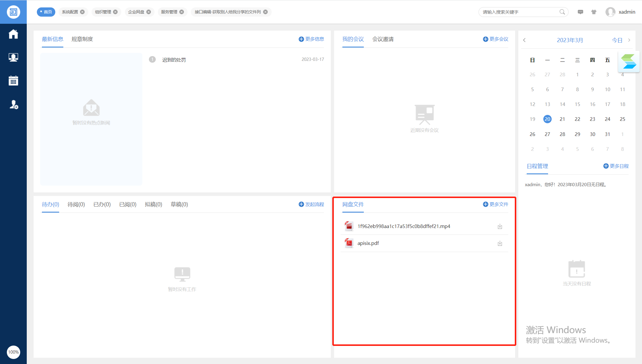This screenshot has height=364, width=642.
Task: Close the 企业网盘 tab
Action: pyautogui.click(x=149, y=12)
